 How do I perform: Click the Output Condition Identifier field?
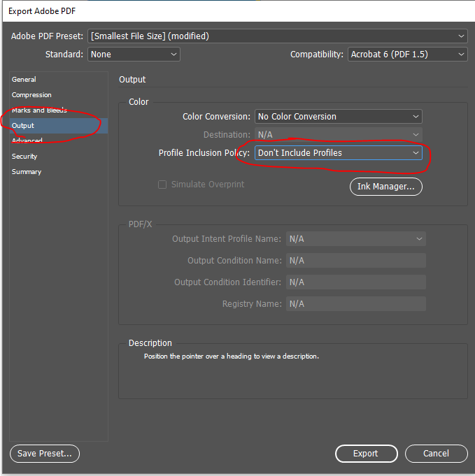coord(356,282)
